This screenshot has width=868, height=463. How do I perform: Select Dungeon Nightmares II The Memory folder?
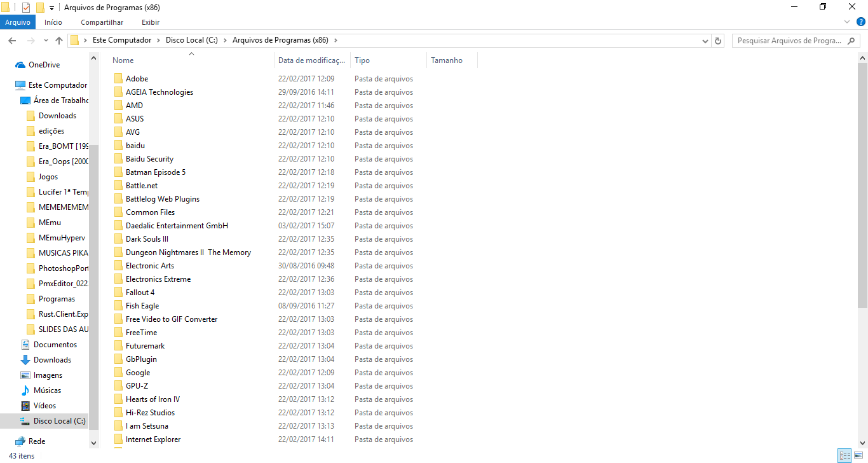pyautogui.click(x=188, y=252)
